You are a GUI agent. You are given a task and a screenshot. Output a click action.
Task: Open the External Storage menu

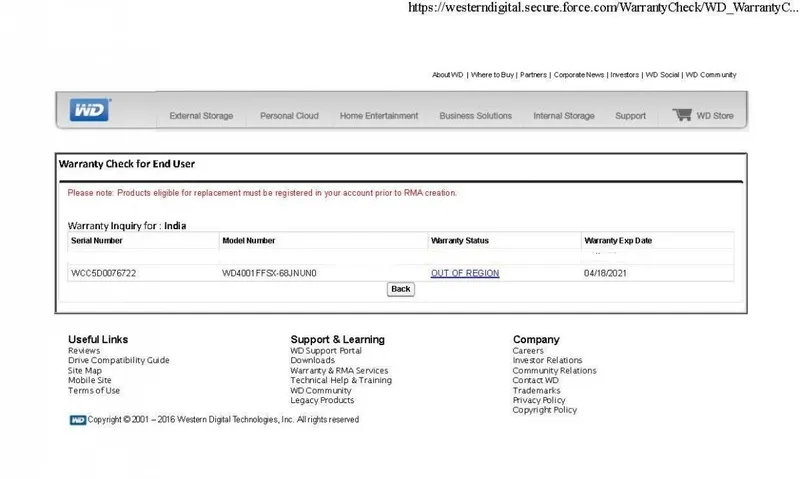(201, 116)
